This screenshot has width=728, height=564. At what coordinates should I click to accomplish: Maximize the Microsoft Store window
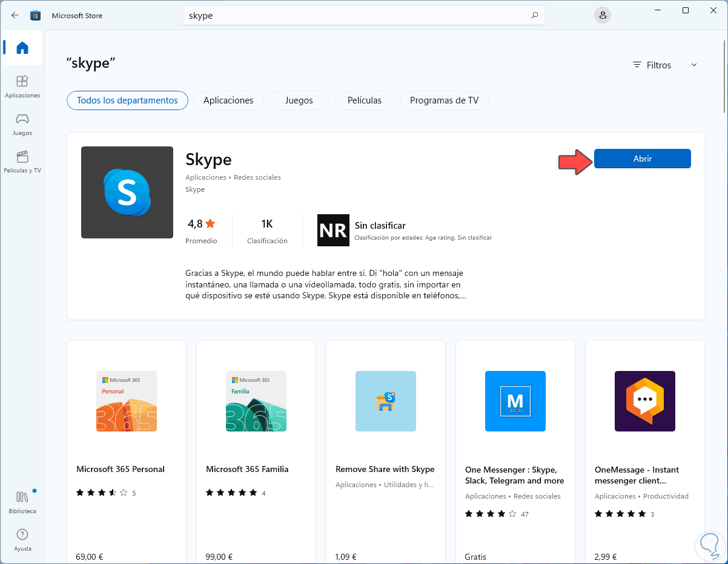tap(686, 10)
